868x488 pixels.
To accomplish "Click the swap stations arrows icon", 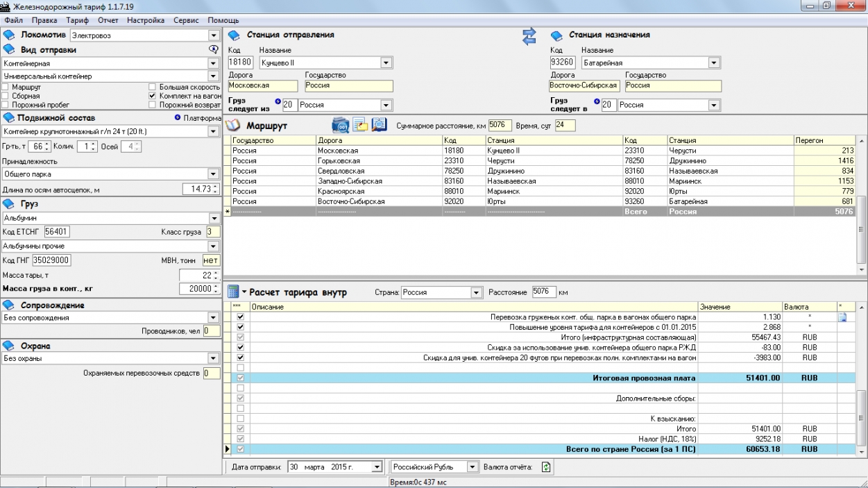I will coord(529,37).
